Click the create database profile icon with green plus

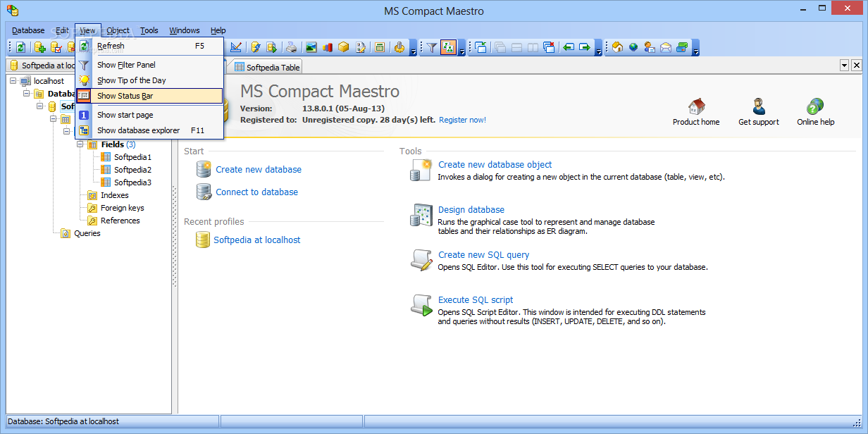tap(40, 47)
